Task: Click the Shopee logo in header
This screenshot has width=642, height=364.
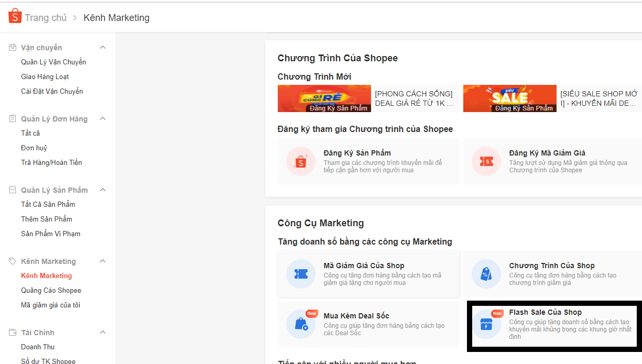Action: tap(15, 16)
